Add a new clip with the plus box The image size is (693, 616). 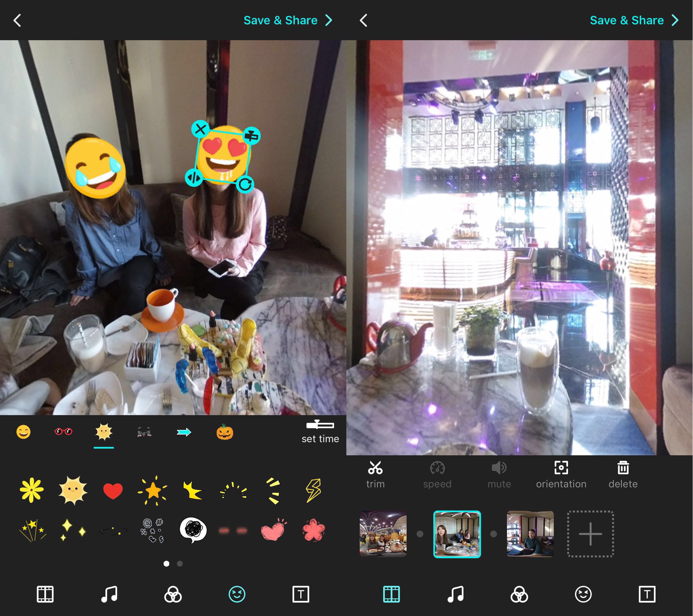[x=590, y=534]
